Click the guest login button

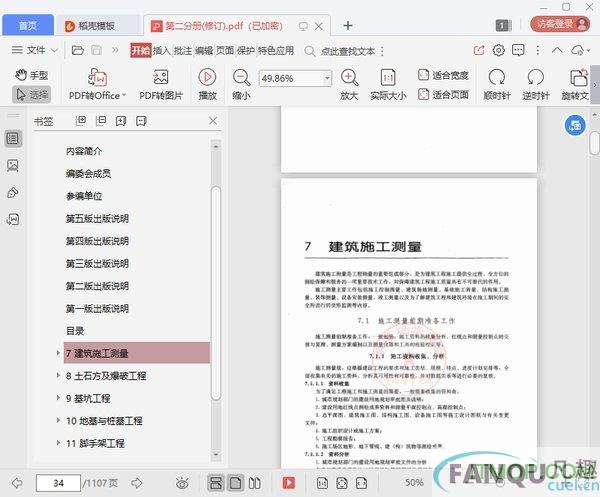(560, 24)
